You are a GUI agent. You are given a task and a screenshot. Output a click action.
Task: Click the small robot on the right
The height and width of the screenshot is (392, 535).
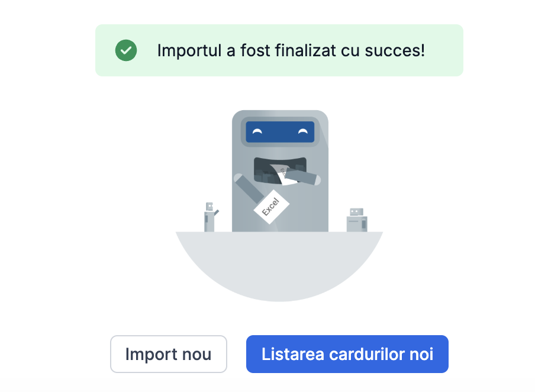(356, 220)
